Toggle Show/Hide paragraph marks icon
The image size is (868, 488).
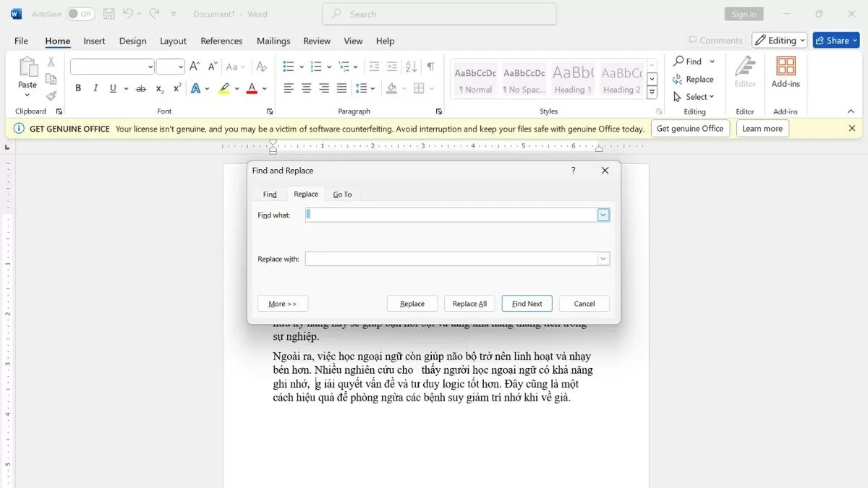tap(430, 67)
